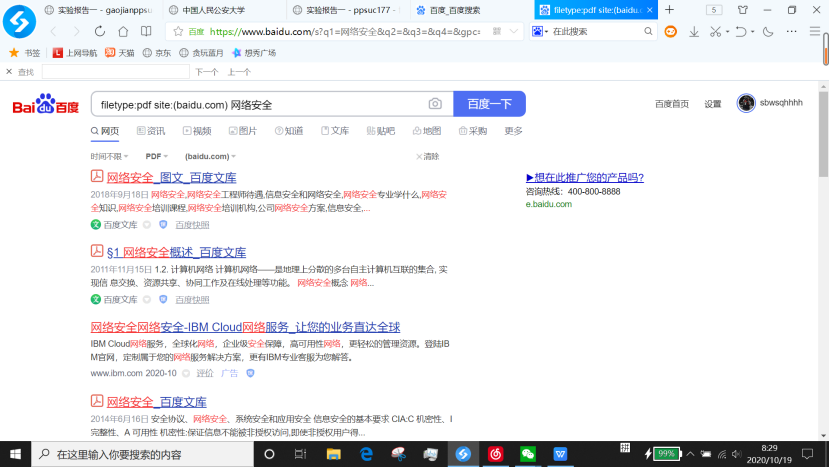Viewport: 830px width, 467px height.
Task: Open the 贪玩蓝月 bookmark
Action: (201, 53)
